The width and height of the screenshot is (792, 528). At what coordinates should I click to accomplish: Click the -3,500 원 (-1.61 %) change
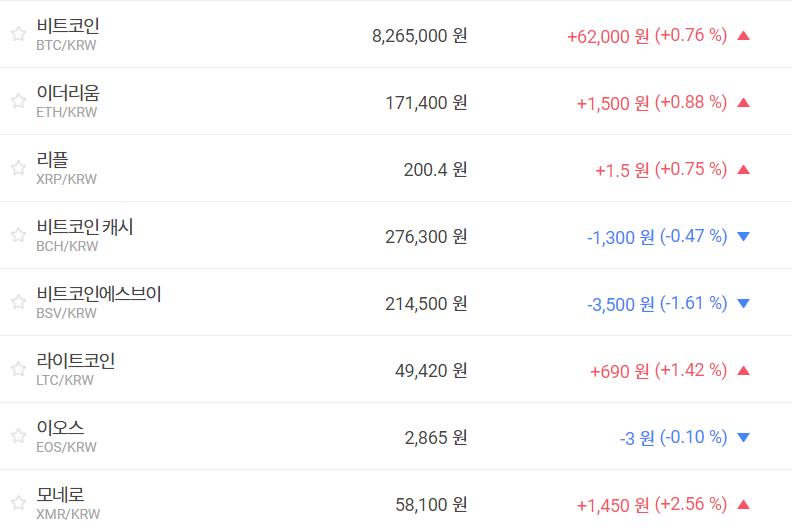657,304
